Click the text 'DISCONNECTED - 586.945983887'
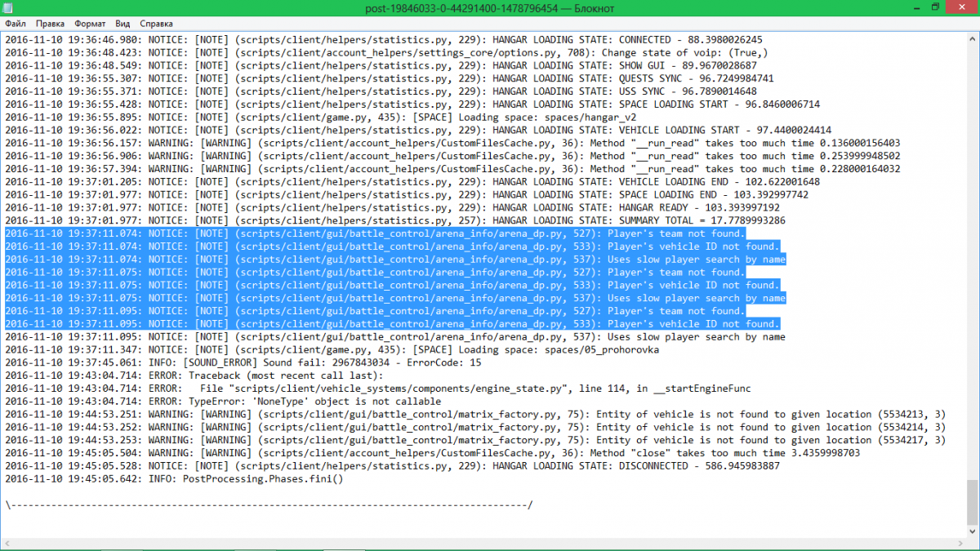The width and height of the screenshot is (980, 551). click(700, 466)
